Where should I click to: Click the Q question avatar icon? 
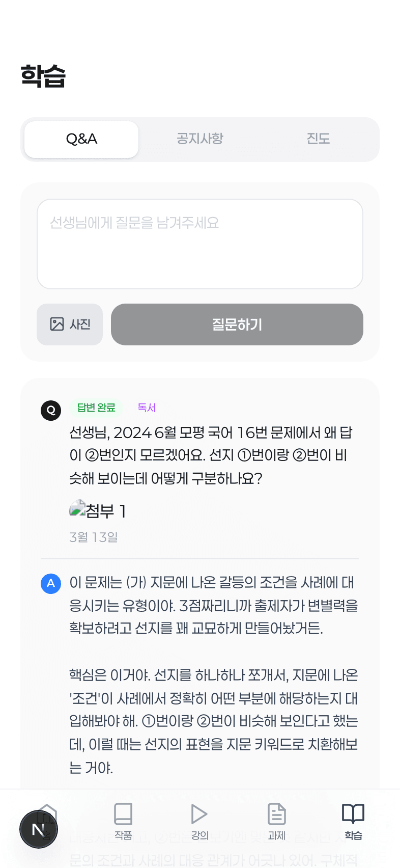[x=51, y=410]
